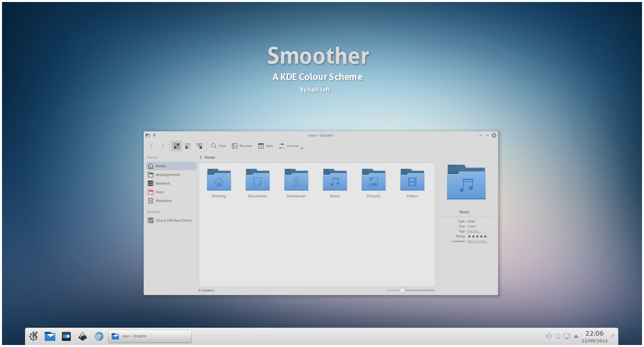Activate sean – Dolphin taskbar entry

click(150, 336)
